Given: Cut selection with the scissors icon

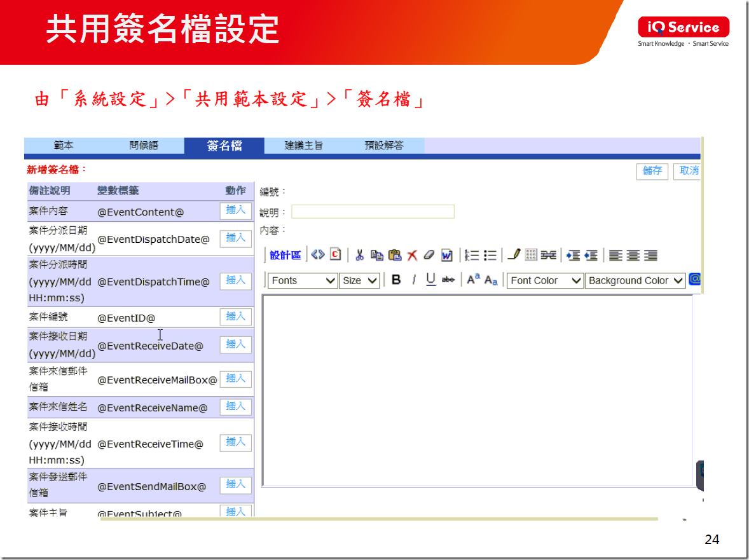Looking at the screenshot, I should [x=360, y=255].
